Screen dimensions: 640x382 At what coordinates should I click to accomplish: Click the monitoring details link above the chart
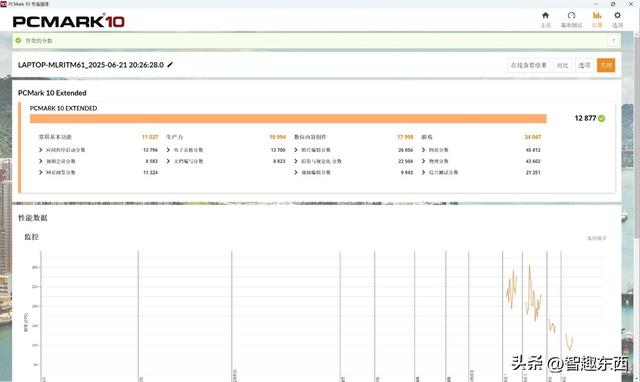tap(596, 238)
